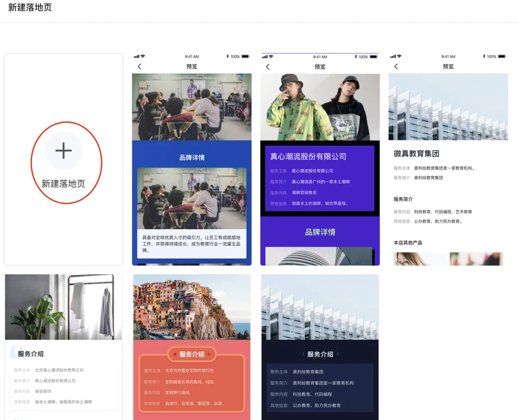Click the paragraph starting 具备对全球优质人才的吸引力
519x420 pixels.
191,244
